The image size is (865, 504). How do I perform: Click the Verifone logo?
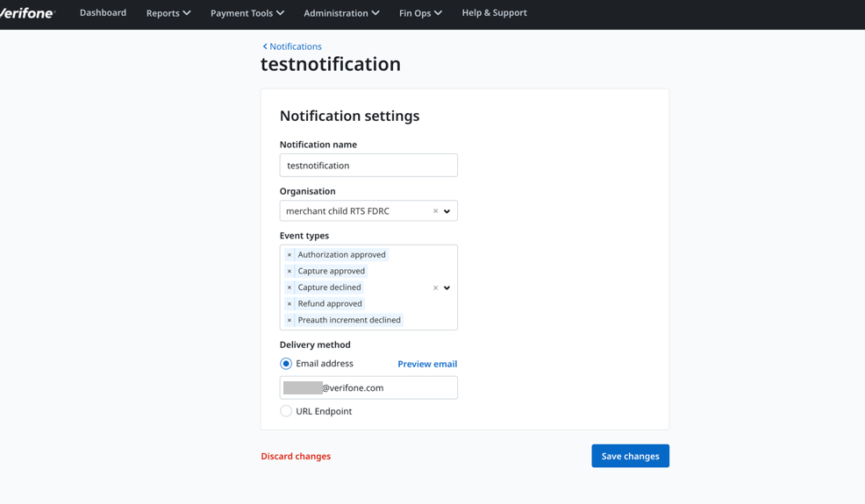(27, 13)
